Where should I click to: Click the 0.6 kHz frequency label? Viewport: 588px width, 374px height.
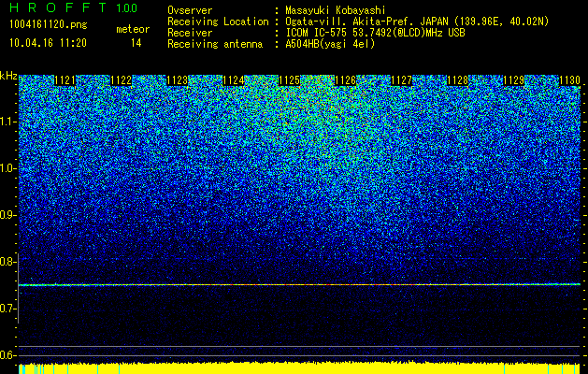(7, 355)
